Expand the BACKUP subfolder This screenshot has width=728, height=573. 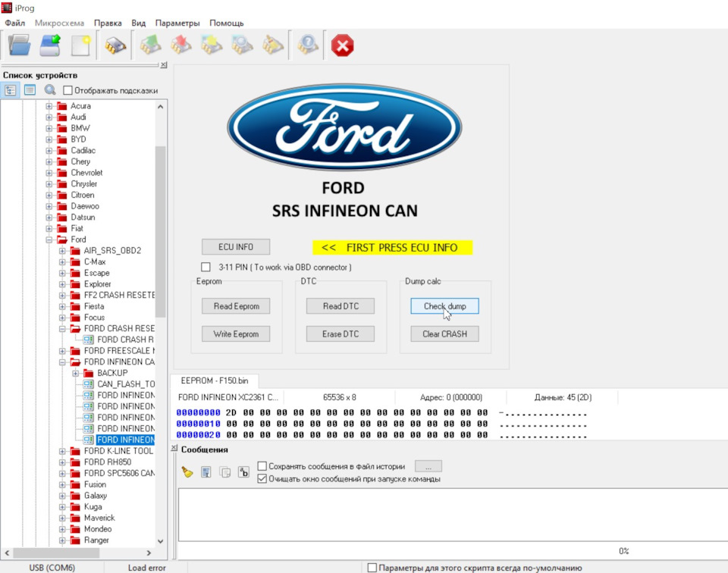[76, 373]
